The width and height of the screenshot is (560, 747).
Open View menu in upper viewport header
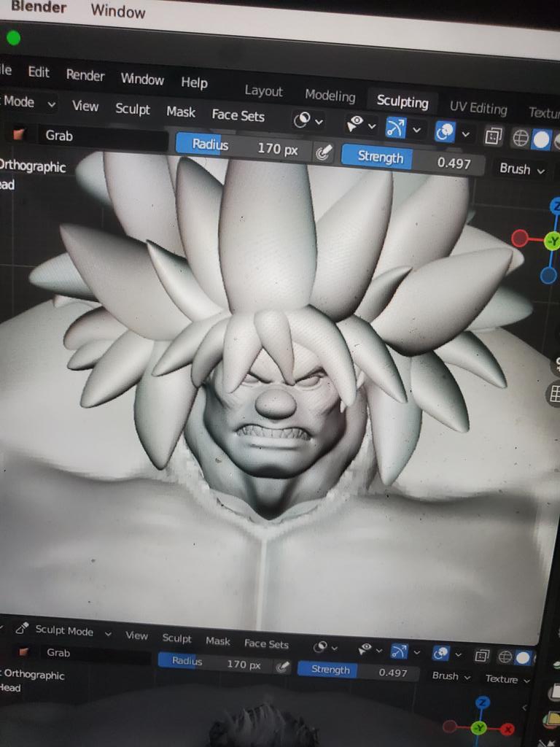point(85,105)
